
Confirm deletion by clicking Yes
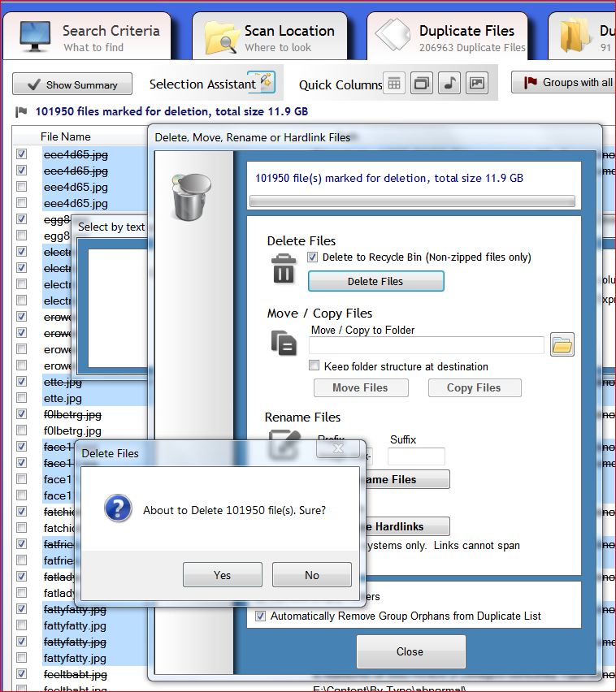pyautogui.click(x=223, y=575)
